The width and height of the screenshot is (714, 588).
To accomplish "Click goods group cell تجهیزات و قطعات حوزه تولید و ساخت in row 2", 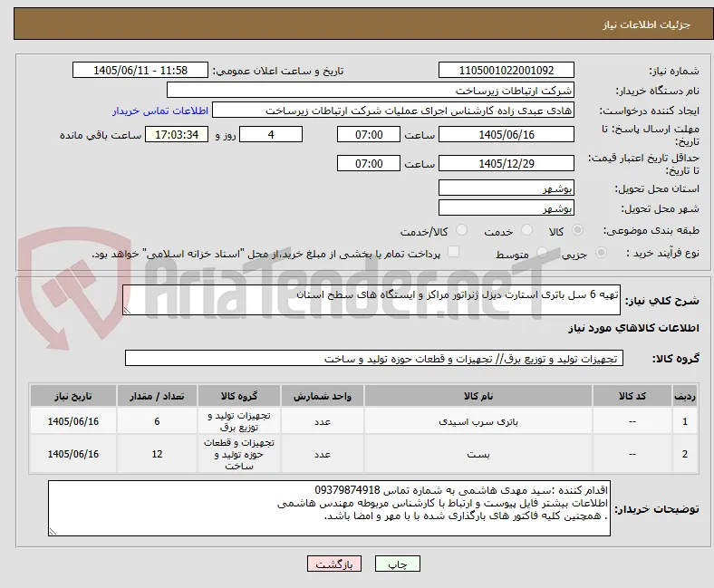I will [239, 454].
